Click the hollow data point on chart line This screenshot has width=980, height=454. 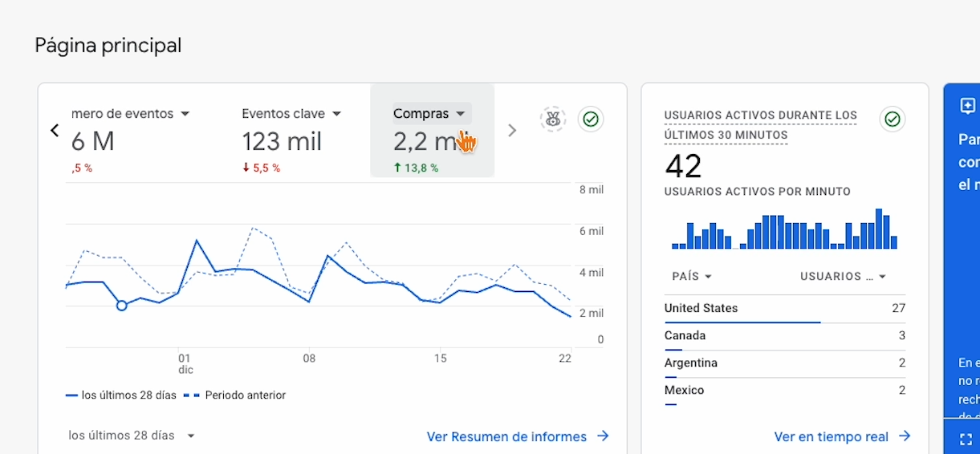click(x=122, y=305)
